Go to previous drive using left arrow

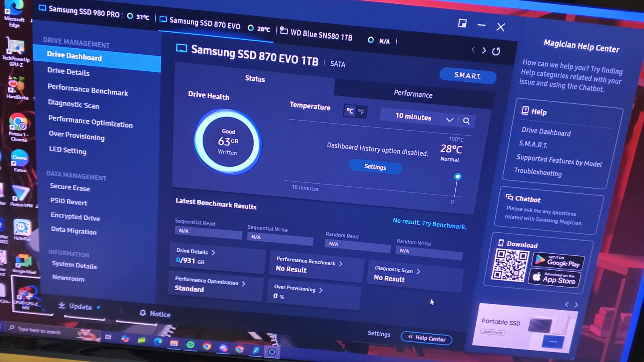click(x=473, y=50)
